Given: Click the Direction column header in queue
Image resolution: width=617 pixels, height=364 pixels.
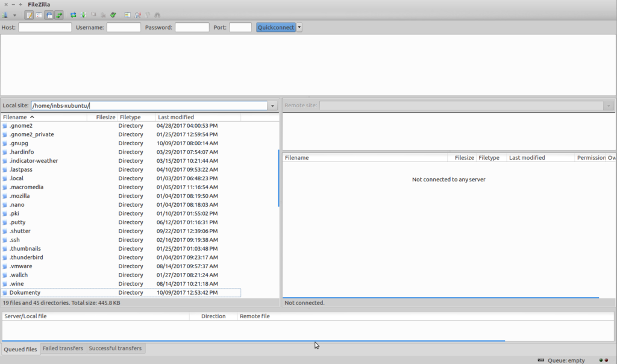Looking at the screenshot, I should 213,316.
